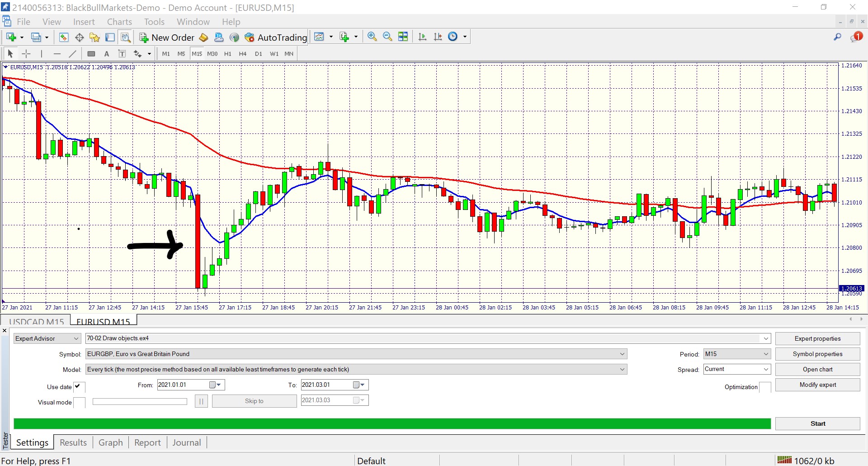Open the New Order window

[x=167, y=38]
